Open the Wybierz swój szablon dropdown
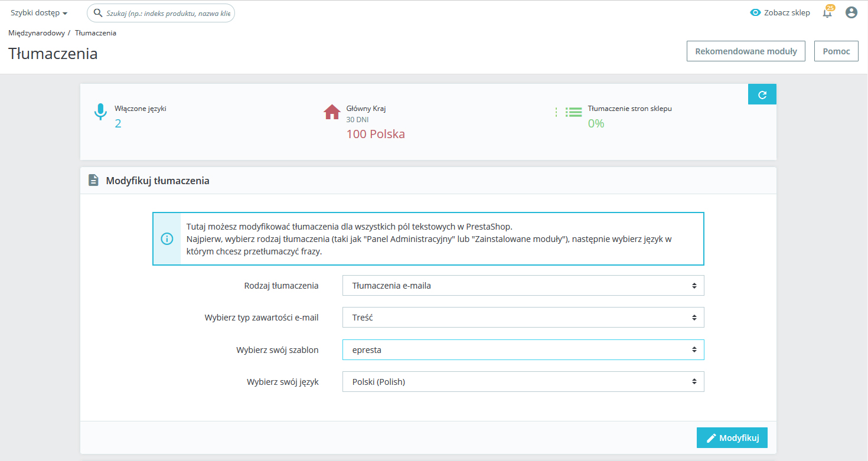 tap(523, 350)
